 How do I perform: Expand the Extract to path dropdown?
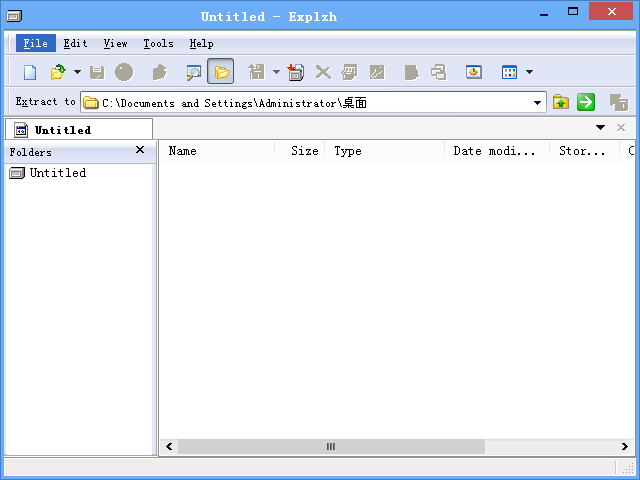[538, 102]
